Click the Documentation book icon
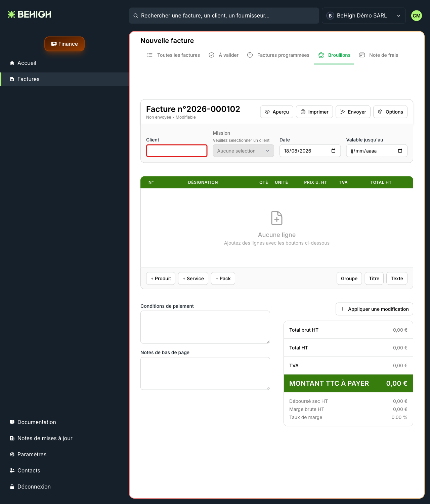Screen dimensions: 430x504 coord(12,422)
